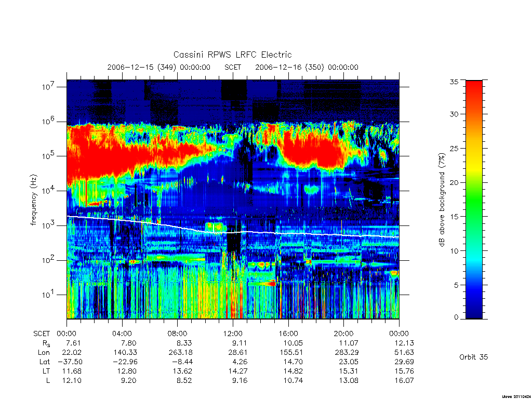The image size is (532, 399).
Task: Click the Orbit 35 label
Action: coord(473,357)
